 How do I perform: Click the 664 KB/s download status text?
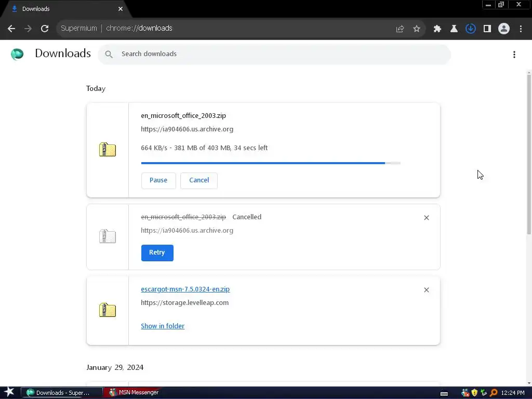204,148
